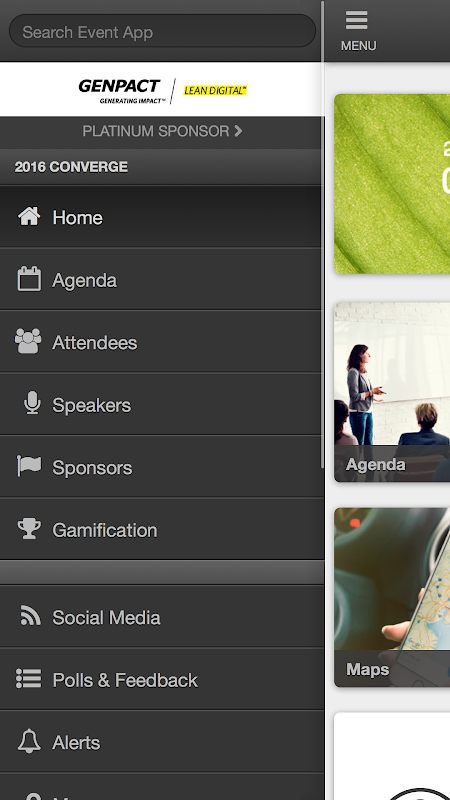Click the Home house icon

tap(29, 217)
